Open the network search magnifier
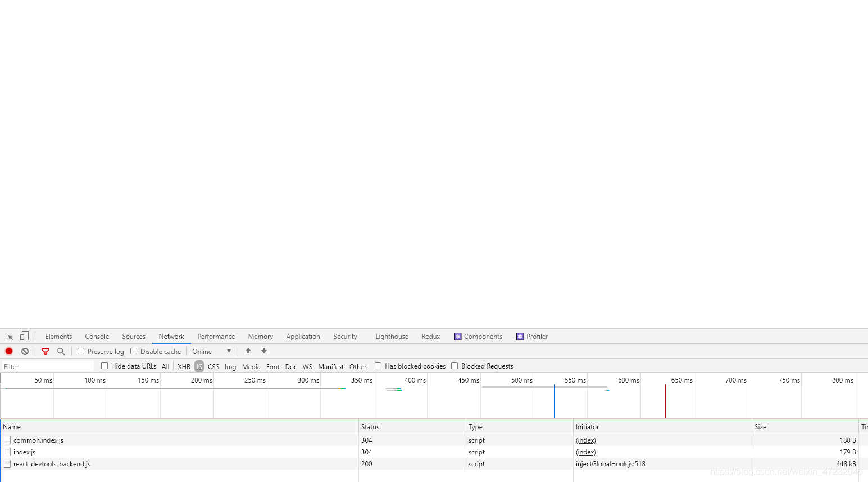Screen dimensions: 868x482 coord(61,351)
